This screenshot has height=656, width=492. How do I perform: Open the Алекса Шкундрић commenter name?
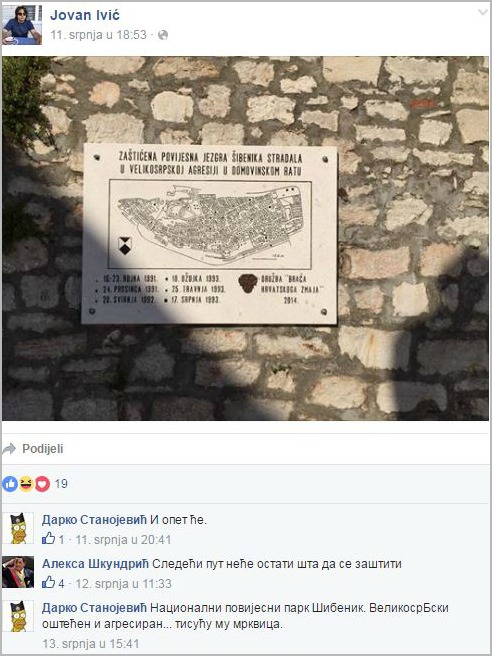pos(95,564)
